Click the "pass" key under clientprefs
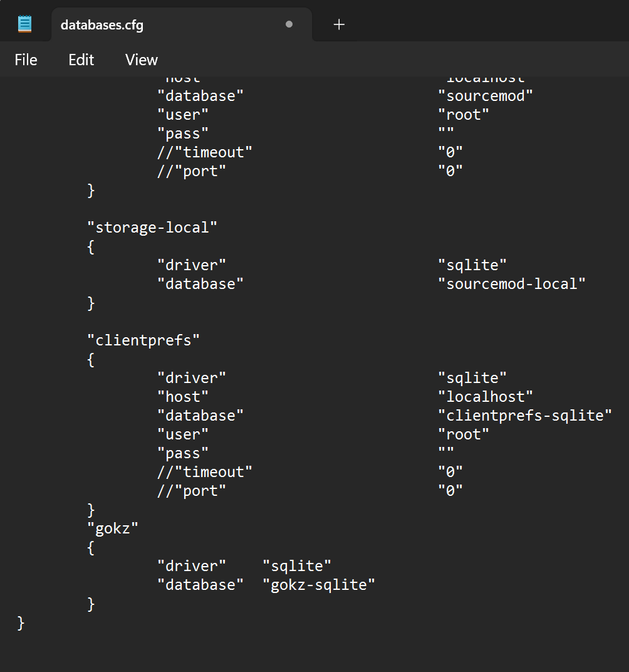629x672 pixels. pyautogui.click(x=182, y=453)
